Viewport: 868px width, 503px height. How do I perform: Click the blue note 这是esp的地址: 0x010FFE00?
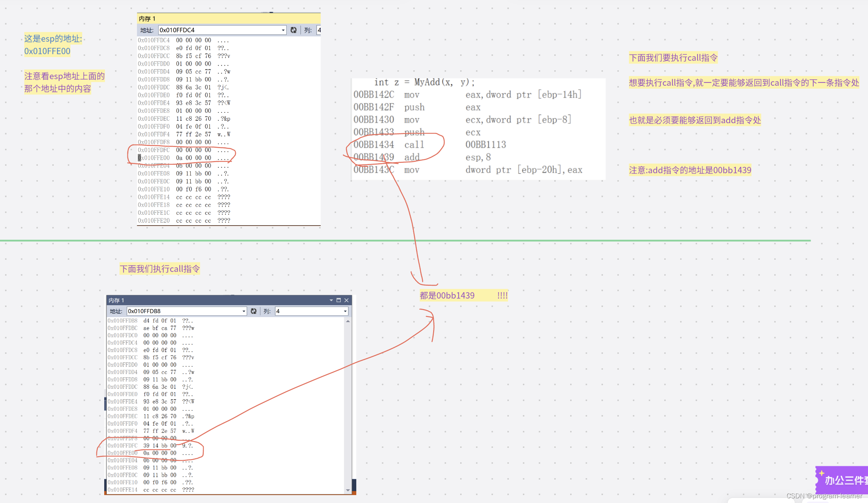pos(53,45)
